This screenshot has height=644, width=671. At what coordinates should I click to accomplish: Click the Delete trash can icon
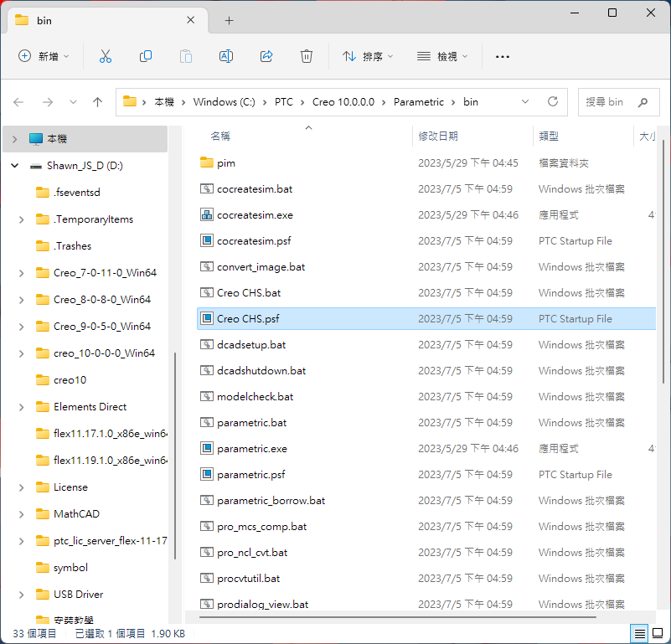tap(307, 56)
